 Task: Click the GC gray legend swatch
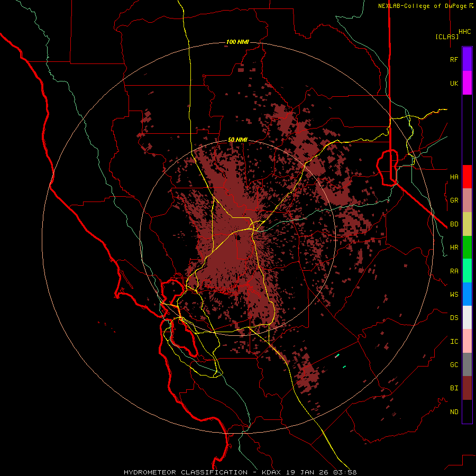click(467, 364)
